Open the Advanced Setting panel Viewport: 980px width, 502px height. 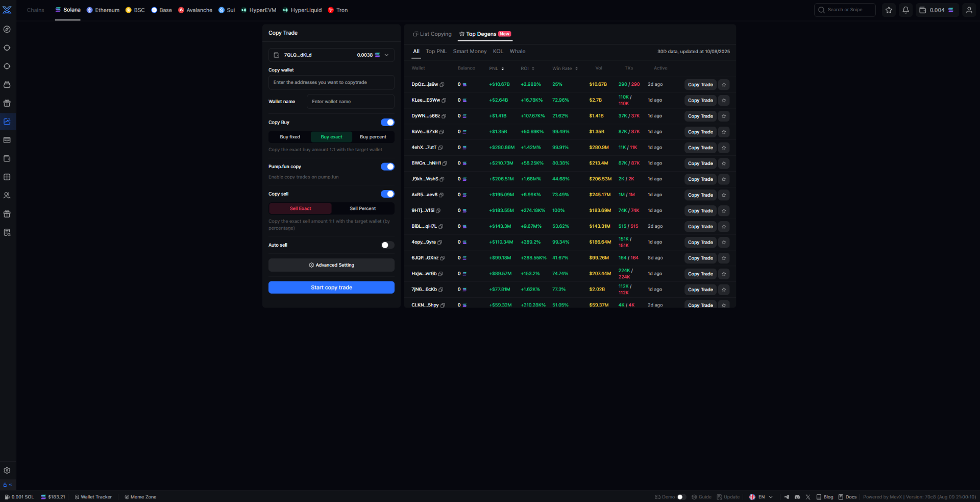pyautogui.click(x=331, y=265)
